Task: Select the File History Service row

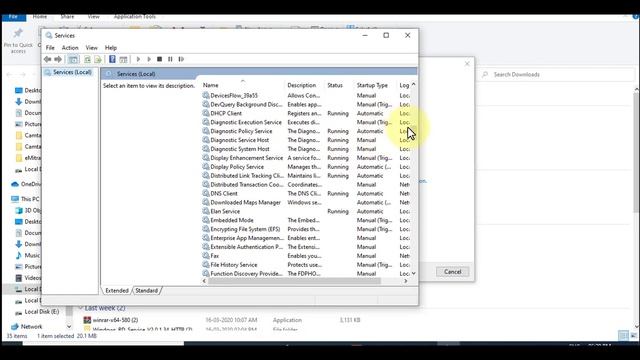Action: tap(306, 265)
